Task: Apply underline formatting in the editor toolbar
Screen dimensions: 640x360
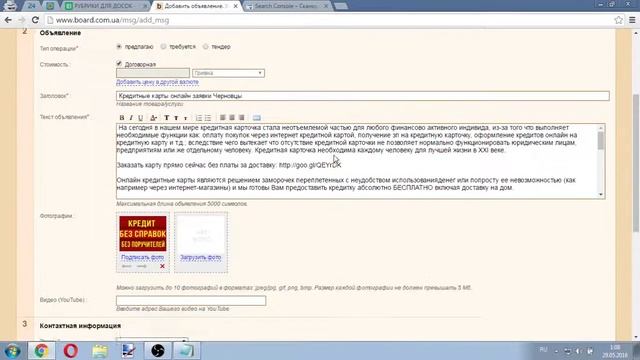Action: click(x=140, y=118)
